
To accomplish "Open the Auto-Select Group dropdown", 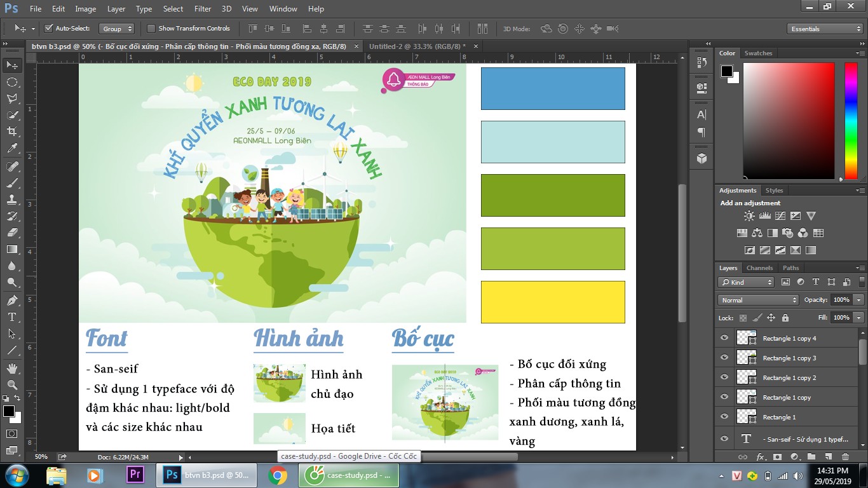I will [x=118, y=29].
